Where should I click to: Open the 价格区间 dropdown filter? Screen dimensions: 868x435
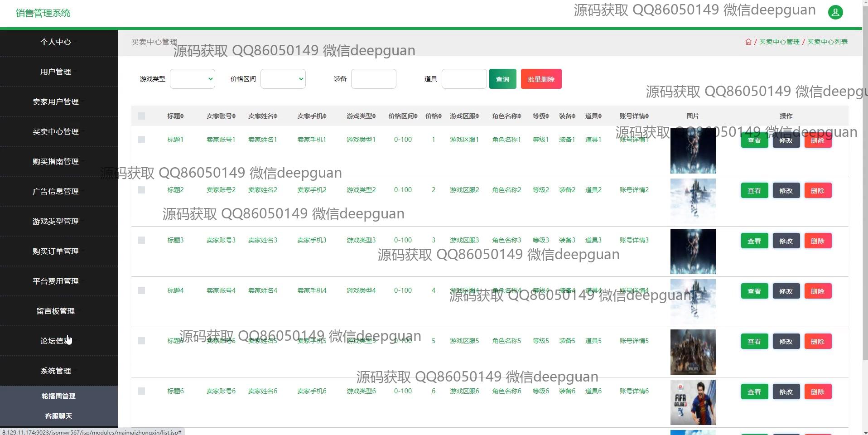click(283, 79)
